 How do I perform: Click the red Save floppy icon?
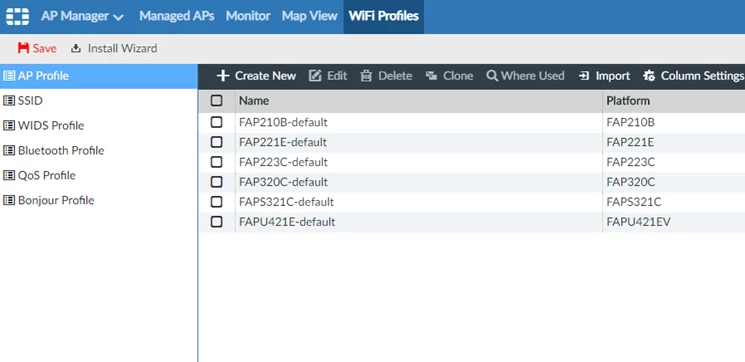pyautogui.click(x=23, y=48)
